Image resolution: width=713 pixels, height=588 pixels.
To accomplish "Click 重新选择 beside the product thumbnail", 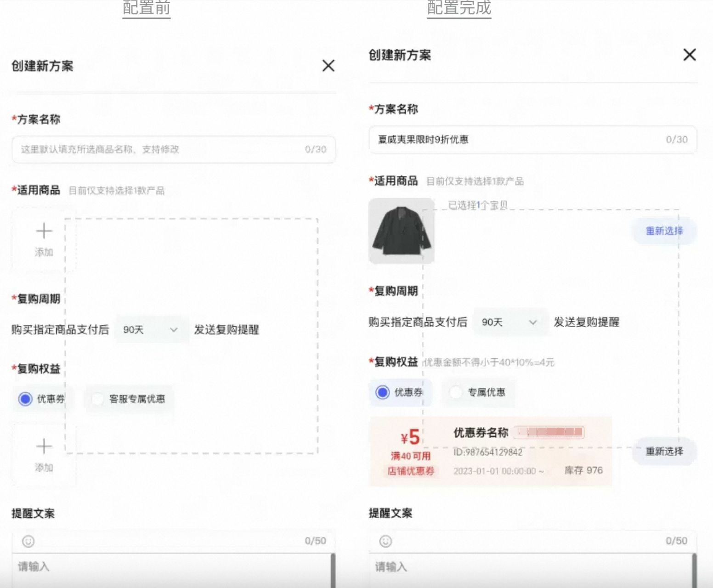I will point(664,231).
